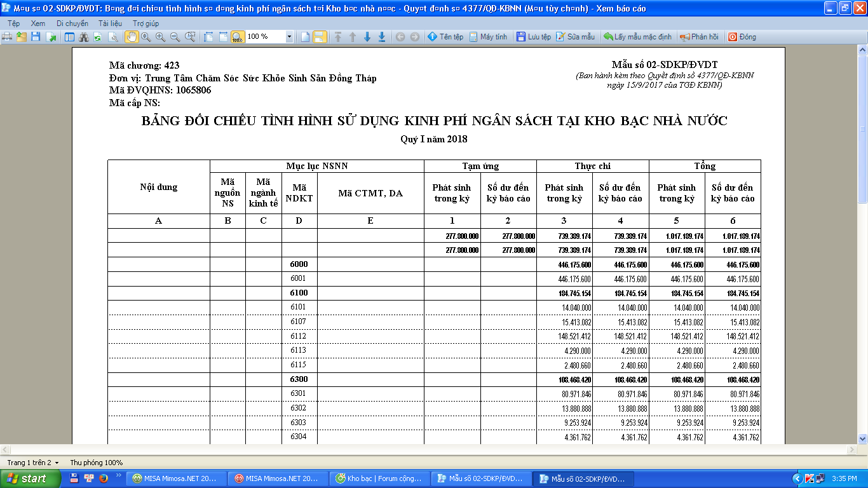Go to the next page with the blue down arrow

(x=367, y=37)
